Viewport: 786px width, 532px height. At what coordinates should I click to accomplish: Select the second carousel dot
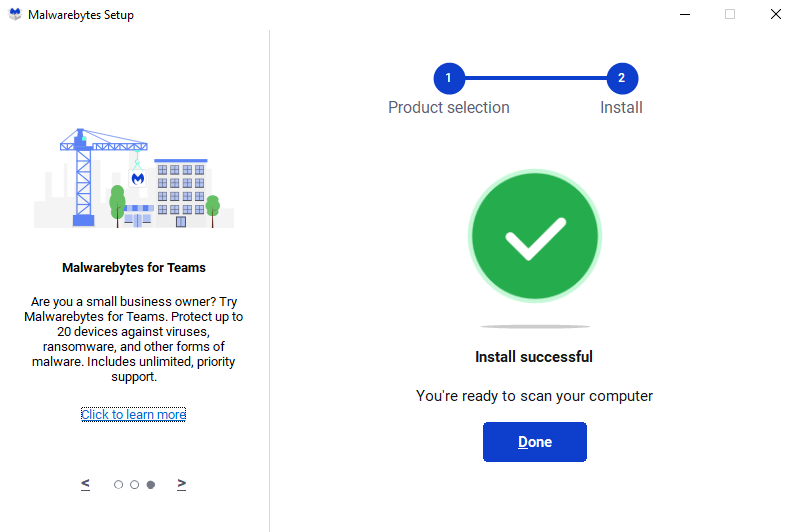(134, 485)
